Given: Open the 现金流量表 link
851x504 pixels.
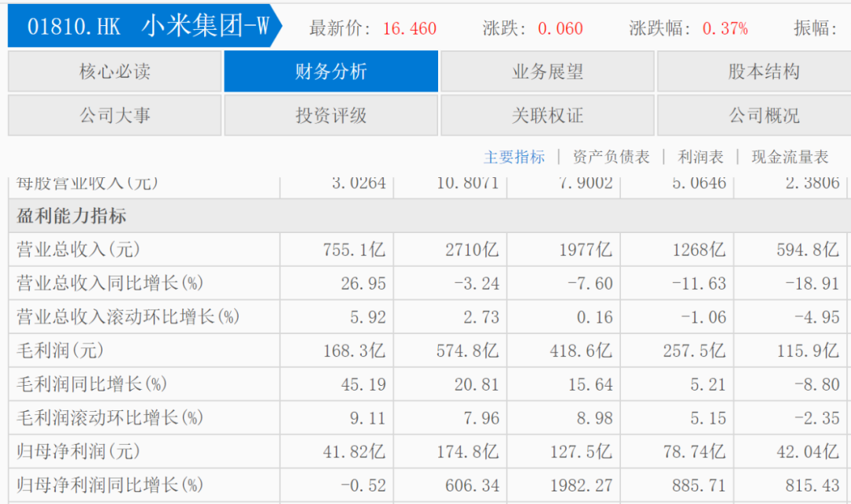Looking at the screenshot, I should 790,157.
